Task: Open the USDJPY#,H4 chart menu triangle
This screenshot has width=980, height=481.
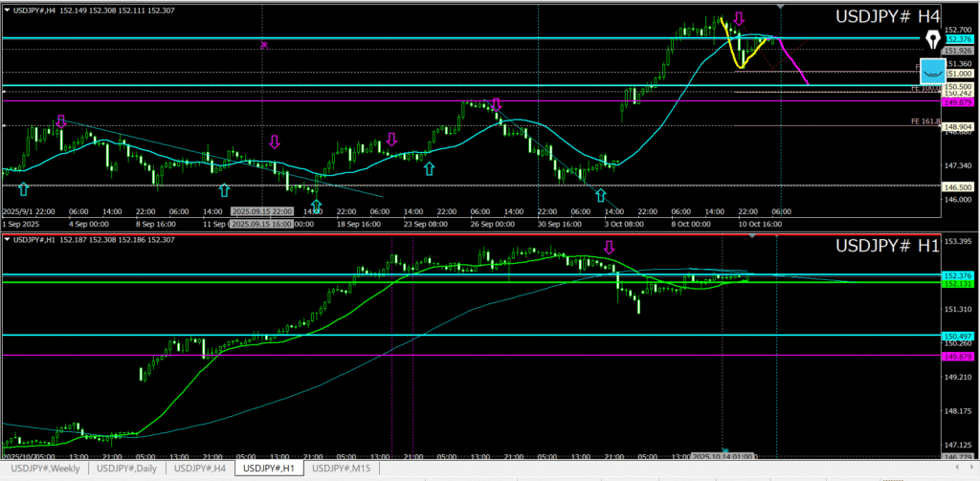Action: [x=7, y=10]
